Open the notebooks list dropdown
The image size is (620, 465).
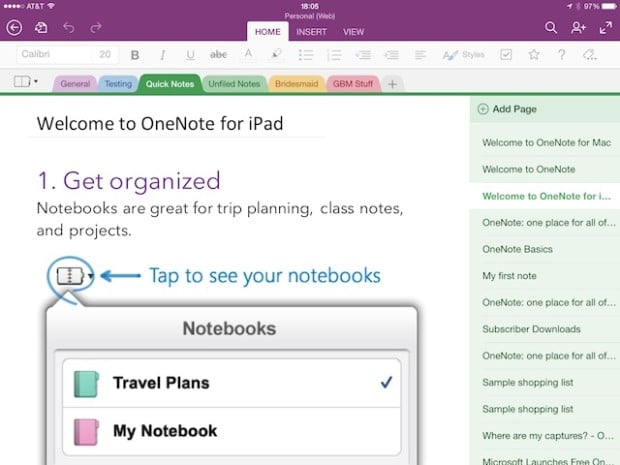pyautogui.click(x=25, y=82)
